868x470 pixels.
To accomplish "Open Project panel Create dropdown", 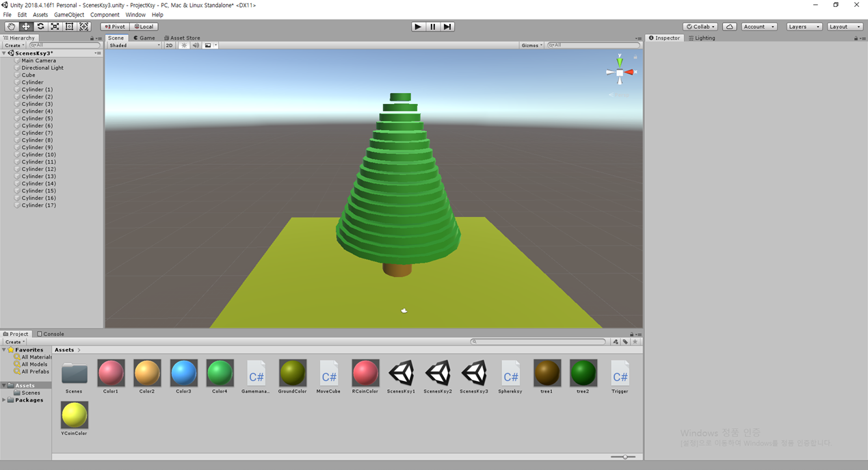I will 14,341.
